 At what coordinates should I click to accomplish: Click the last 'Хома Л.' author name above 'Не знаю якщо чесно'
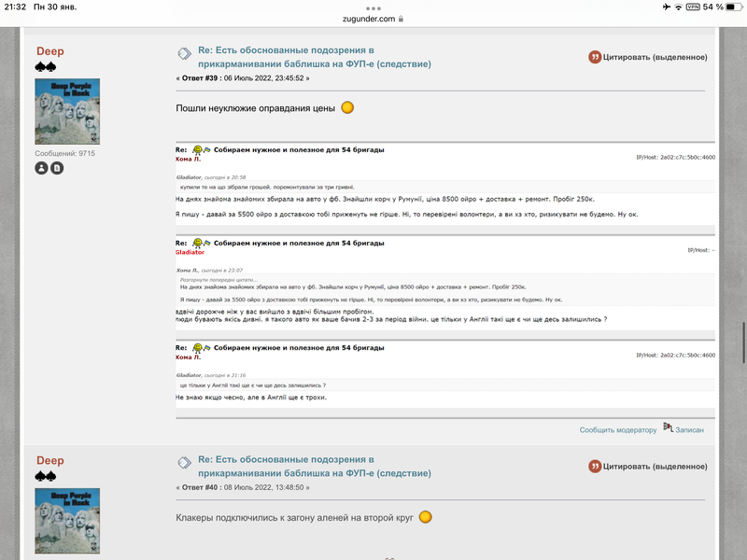point(189,357)
